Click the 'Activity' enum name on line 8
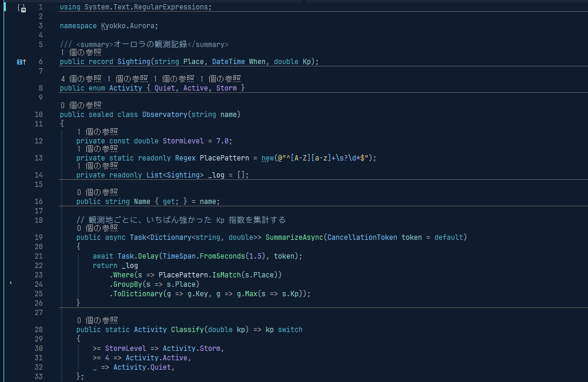The width and height of the screenshot is (588, 382). [x=126, y=88]
